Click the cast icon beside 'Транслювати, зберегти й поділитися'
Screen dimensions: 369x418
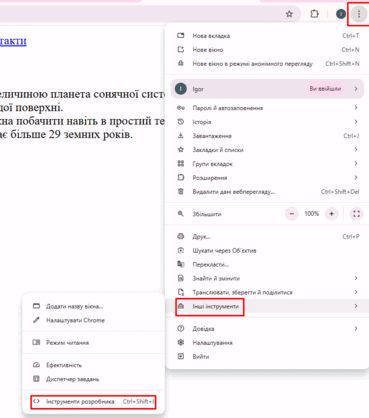181,292
